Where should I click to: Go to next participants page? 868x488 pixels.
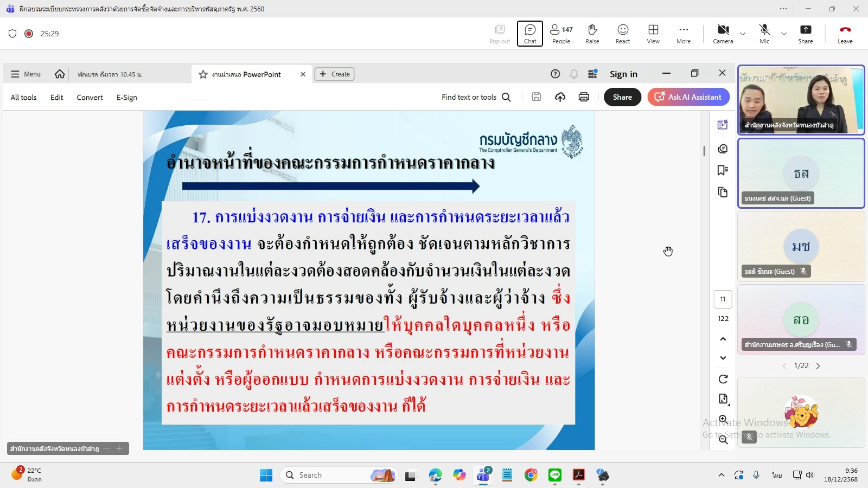tap(818, 366)
